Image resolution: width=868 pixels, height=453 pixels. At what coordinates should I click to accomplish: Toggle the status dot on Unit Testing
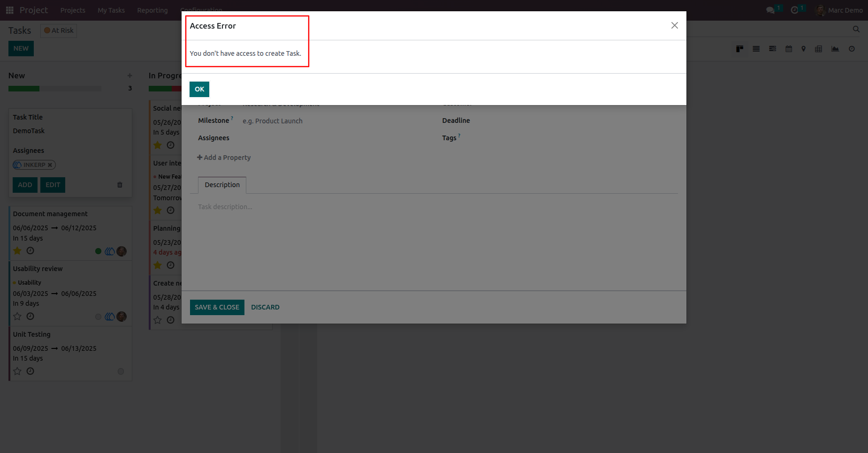(x=121, y=371)
